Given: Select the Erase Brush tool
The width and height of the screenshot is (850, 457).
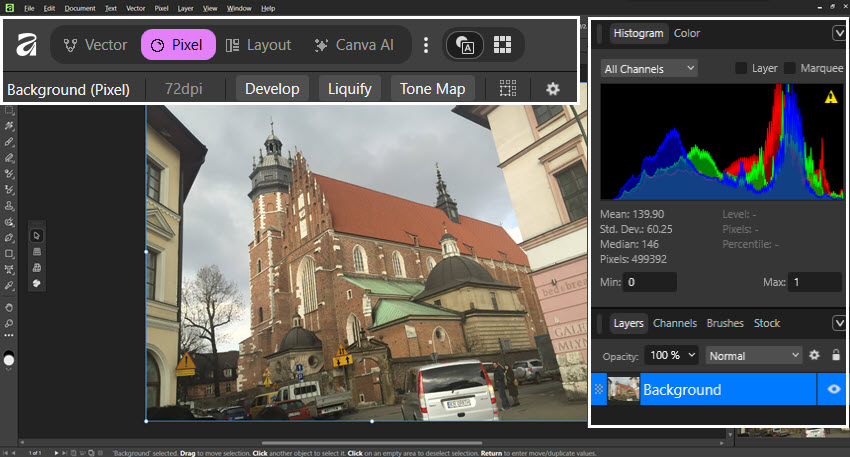Looking at the screenshot, I should [x=9, y=158].
